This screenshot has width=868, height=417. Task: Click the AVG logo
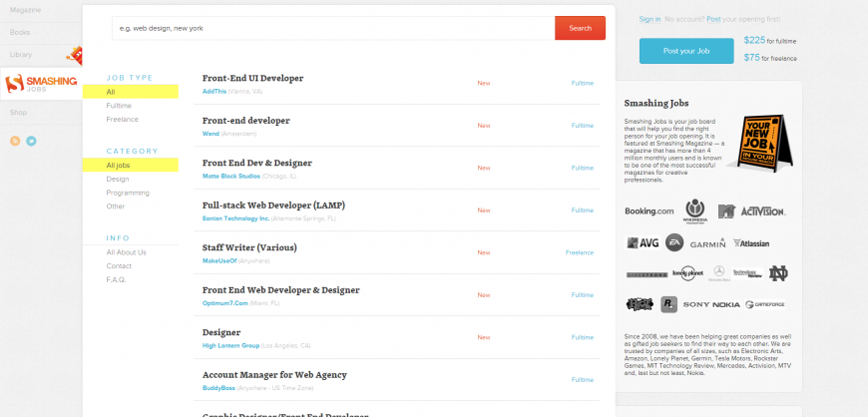(x=643, y=242)
